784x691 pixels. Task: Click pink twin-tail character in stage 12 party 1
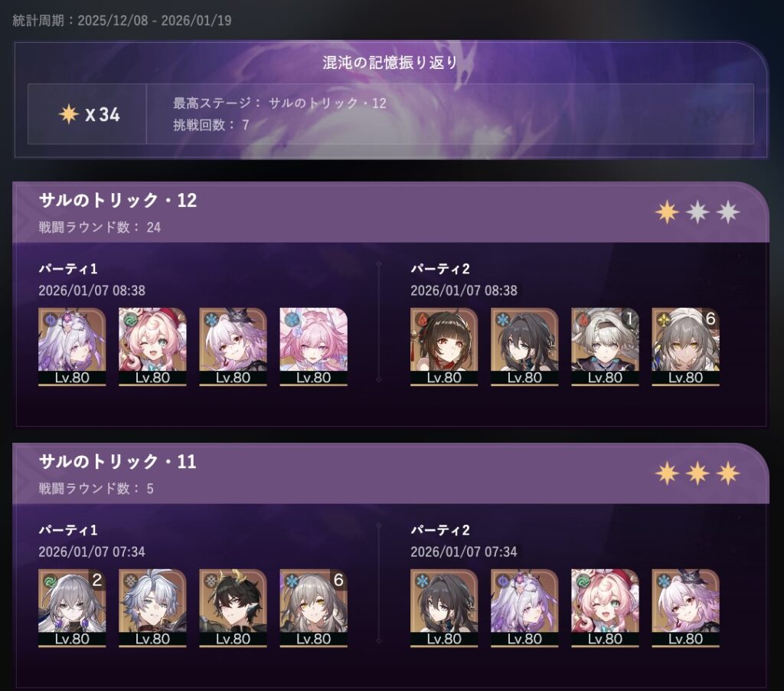click(313, 347)
